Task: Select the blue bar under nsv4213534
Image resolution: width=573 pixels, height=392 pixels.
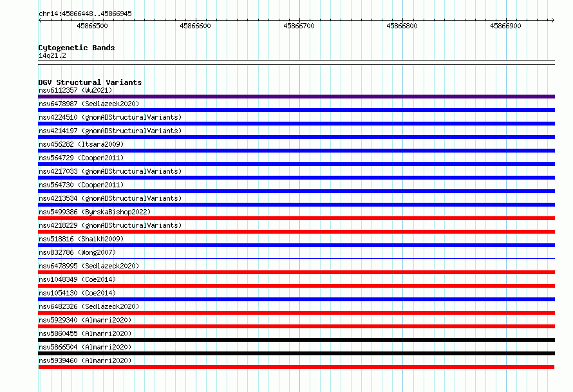Action: [296, 205]
